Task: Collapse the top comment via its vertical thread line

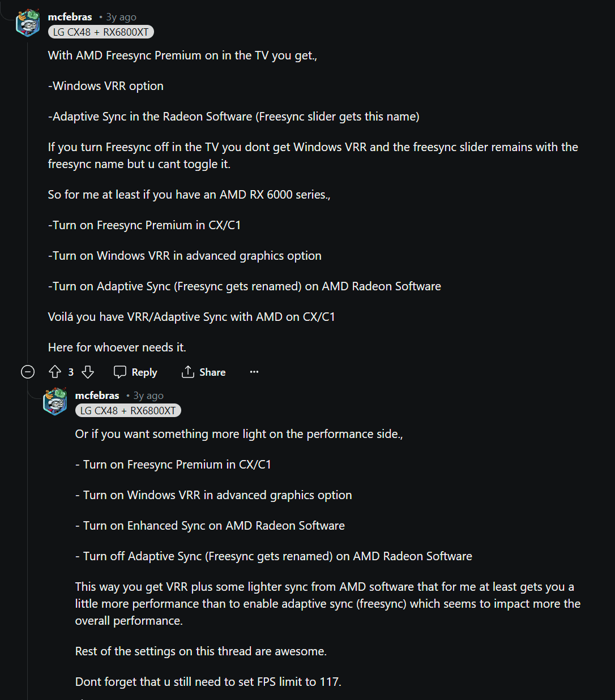Action: pos(28,198)
